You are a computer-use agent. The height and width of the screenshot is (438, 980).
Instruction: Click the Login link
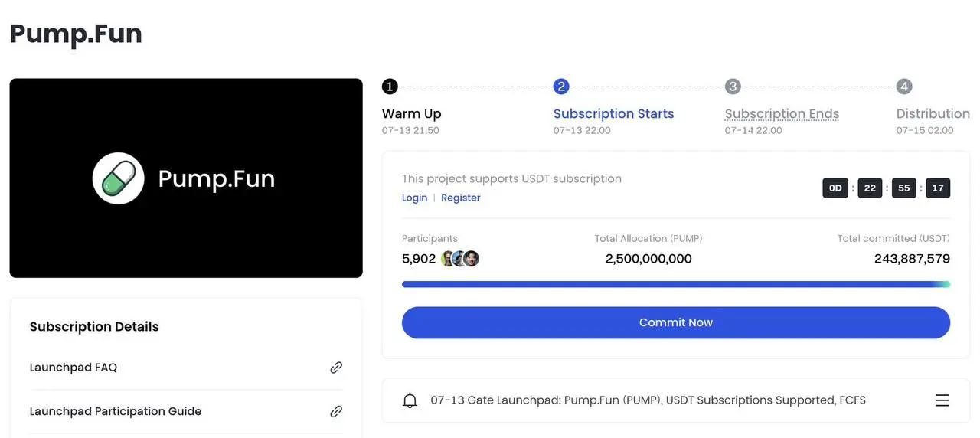click(414, 198)
